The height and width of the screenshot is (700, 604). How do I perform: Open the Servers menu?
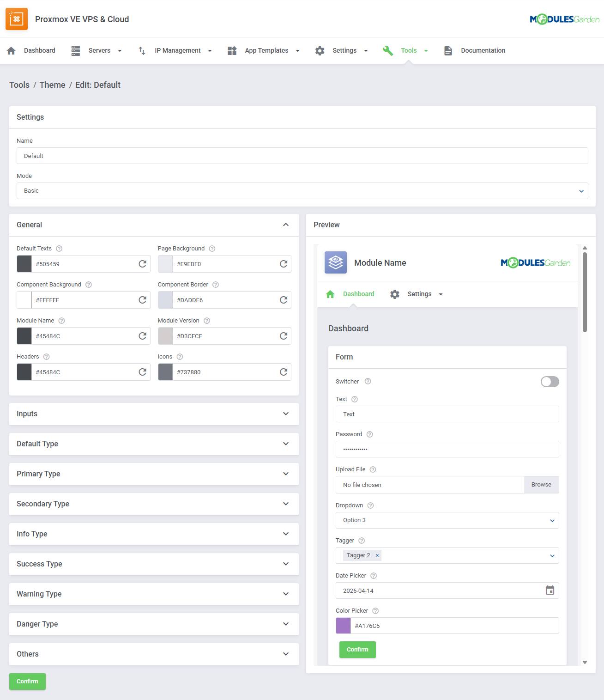(x=97, y=51)
